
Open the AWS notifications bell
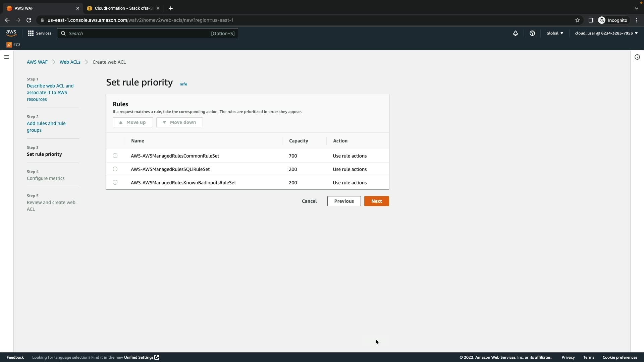coord(515,33)
